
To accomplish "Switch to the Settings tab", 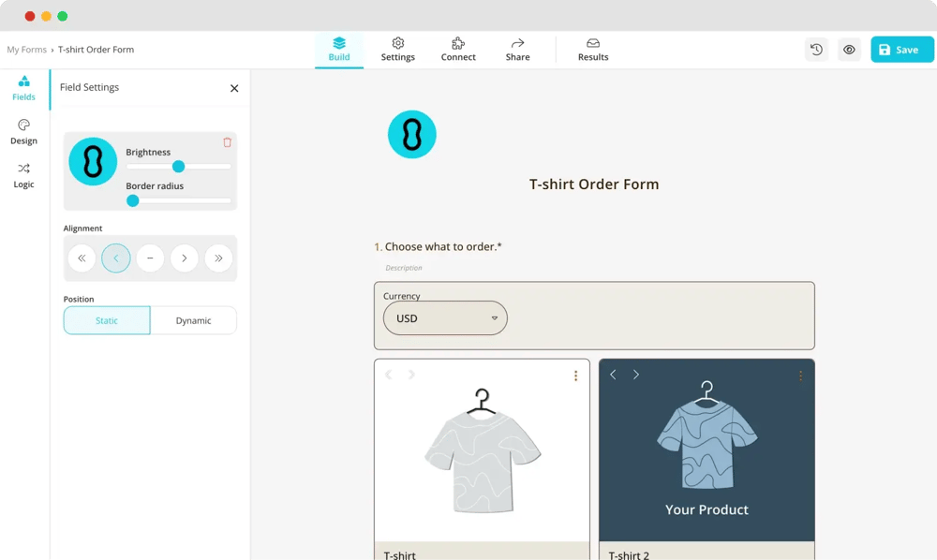I will [x=397, y=49].
